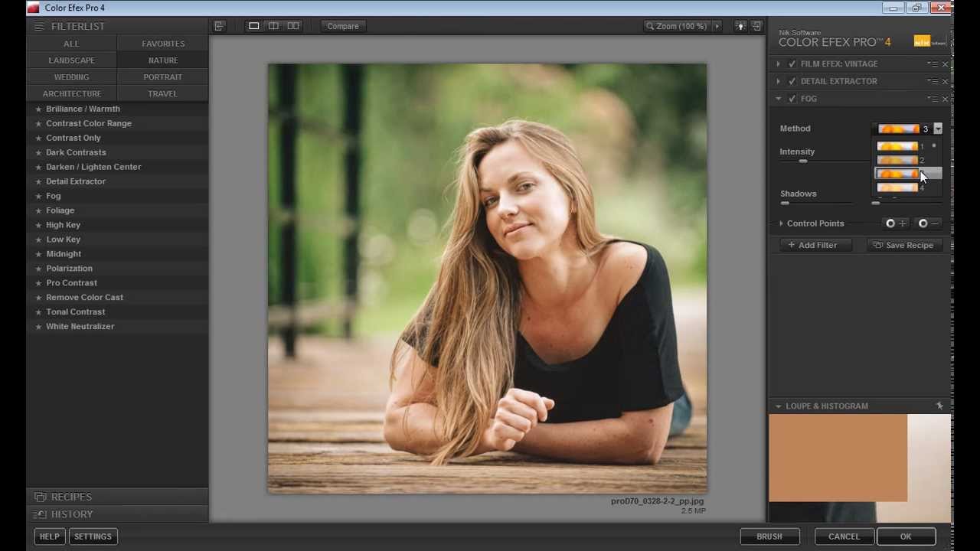Click the OK button
Image resolution: width=980 pixels, height=551 pixels.
(906, 536)
